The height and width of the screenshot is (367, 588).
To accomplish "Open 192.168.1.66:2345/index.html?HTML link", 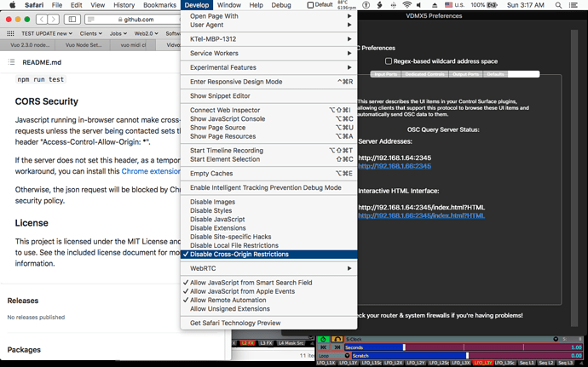I will tap(422, 215).
